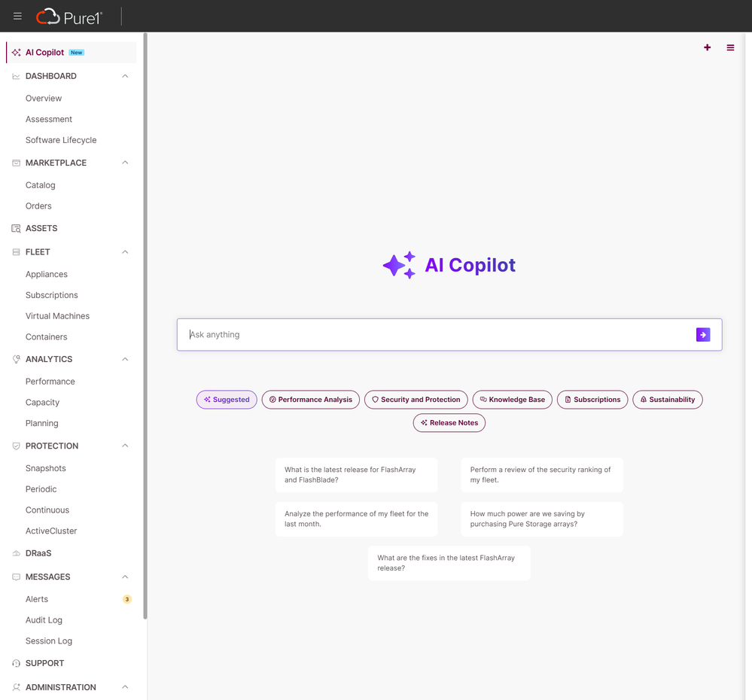This screenshot has width=752, height=700.
Task: Click the Pure1 logo
Action: [x=69, y=16]
